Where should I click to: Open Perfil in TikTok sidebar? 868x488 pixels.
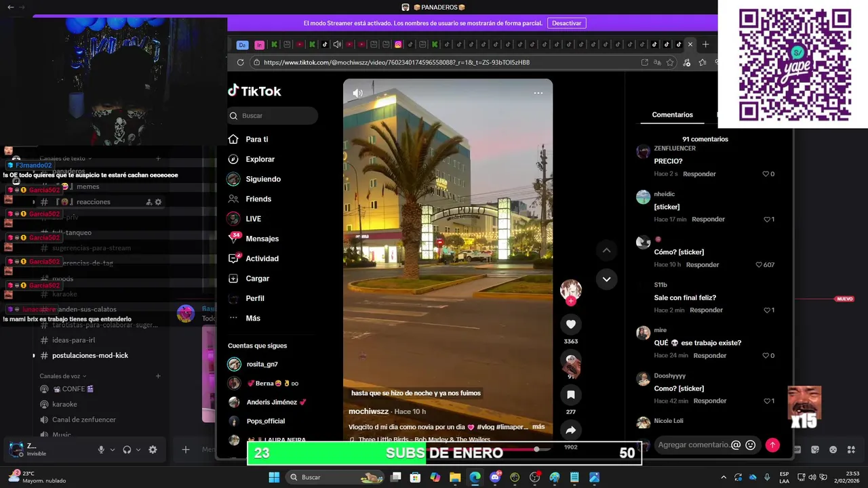point(255,298)
